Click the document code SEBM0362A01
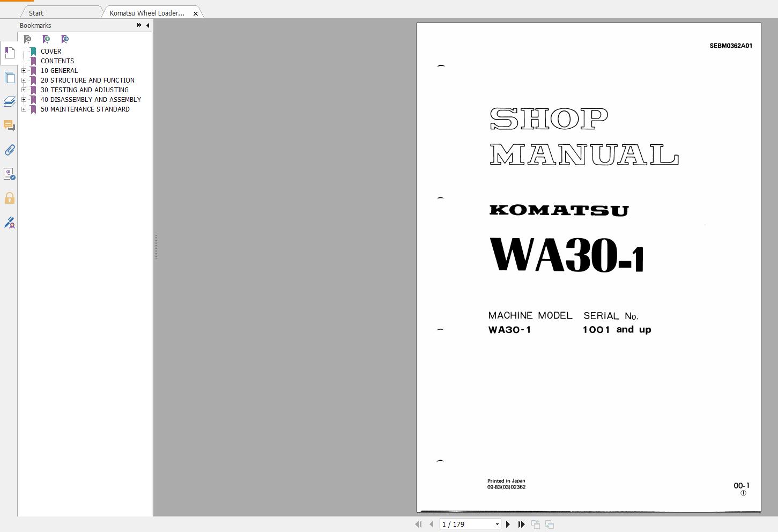This screenshot has width=778, height=532. click(x=731, y=46)
